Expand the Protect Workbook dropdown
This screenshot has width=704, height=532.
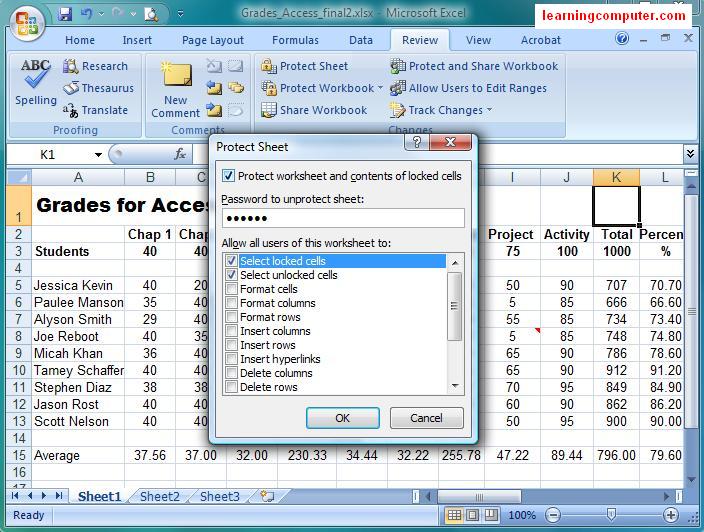tap(380, 88)
